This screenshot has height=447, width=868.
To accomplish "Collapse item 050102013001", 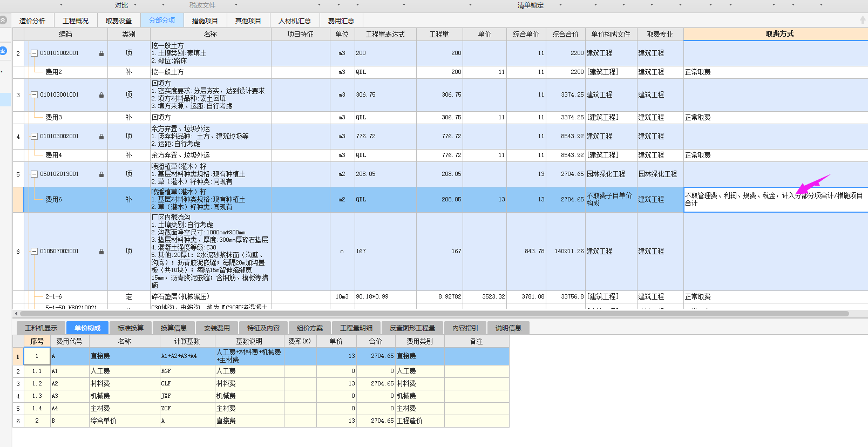I will point(35,174).
